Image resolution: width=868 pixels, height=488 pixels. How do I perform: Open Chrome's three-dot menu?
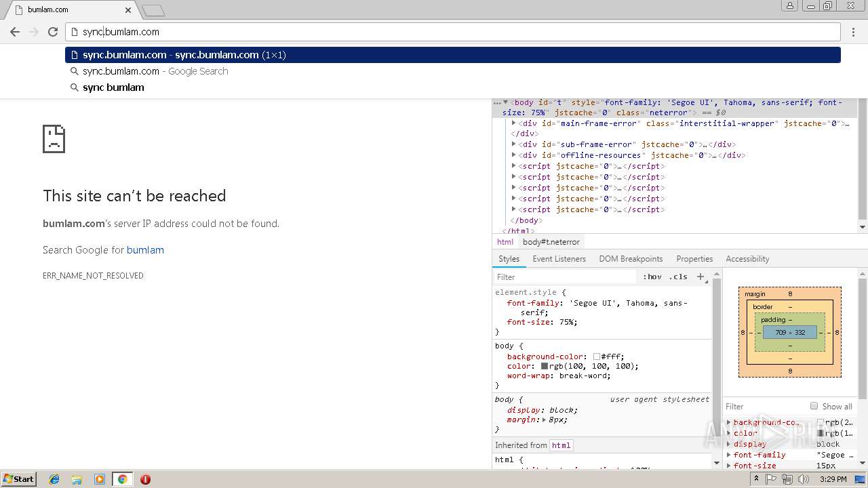click(x=854, y=32)
